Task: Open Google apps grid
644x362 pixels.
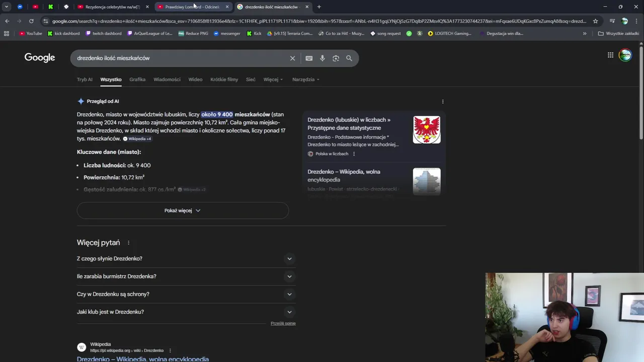Action: [x=610, y=55]
